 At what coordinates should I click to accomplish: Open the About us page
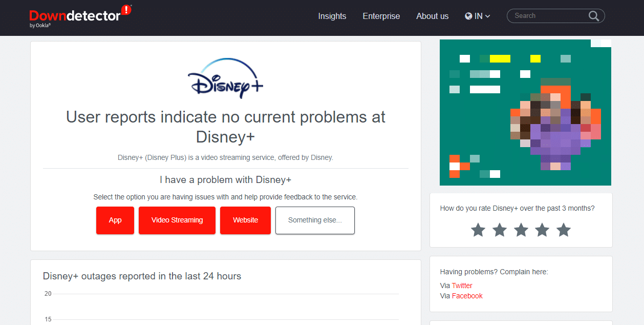[433, 16]
